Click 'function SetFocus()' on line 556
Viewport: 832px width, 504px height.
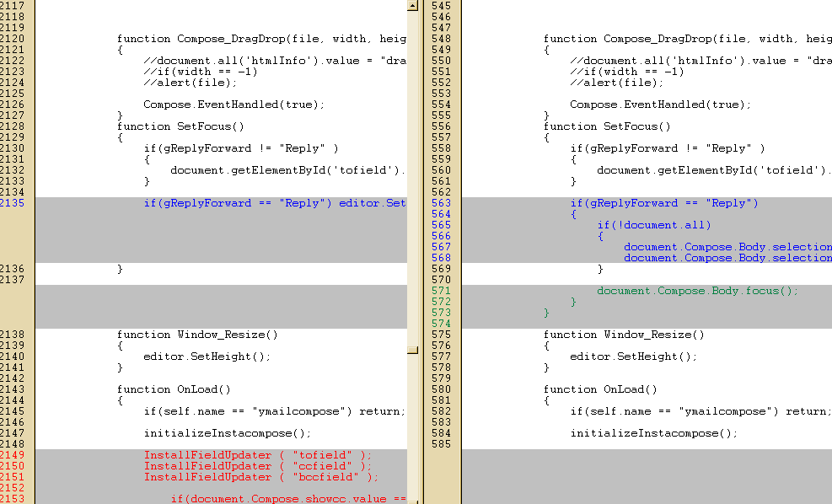coord(607,126)
